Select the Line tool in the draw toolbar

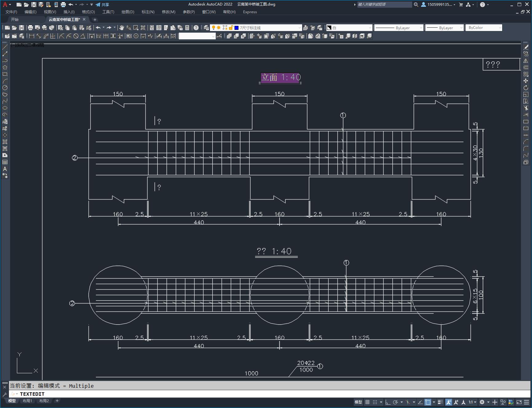pyautogui.click(x=5, y=47)
